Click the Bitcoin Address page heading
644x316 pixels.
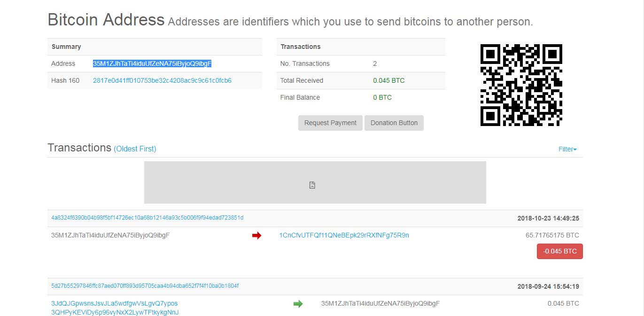pyautogui.click(x=106, y=20)
